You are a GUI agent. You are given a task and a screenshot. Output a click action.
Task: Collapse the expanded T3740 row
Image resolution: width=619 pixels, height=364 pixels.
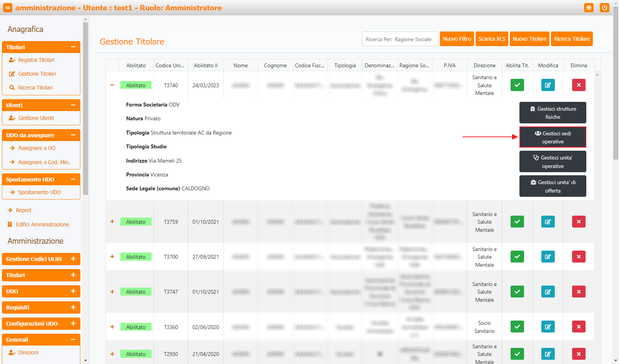click(112, 85)
